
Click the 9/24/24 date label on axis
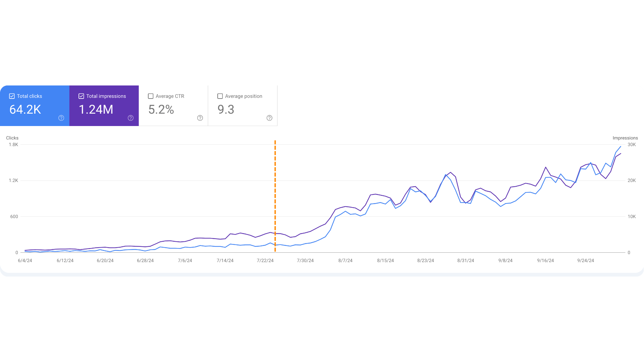click(x=585, y=260)
